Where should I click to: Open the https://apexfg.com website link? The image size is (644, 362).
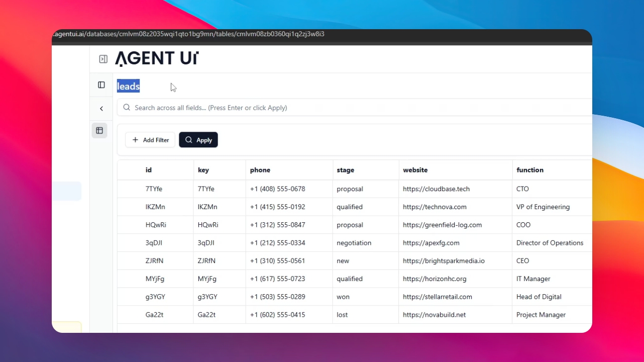point(432,243)
